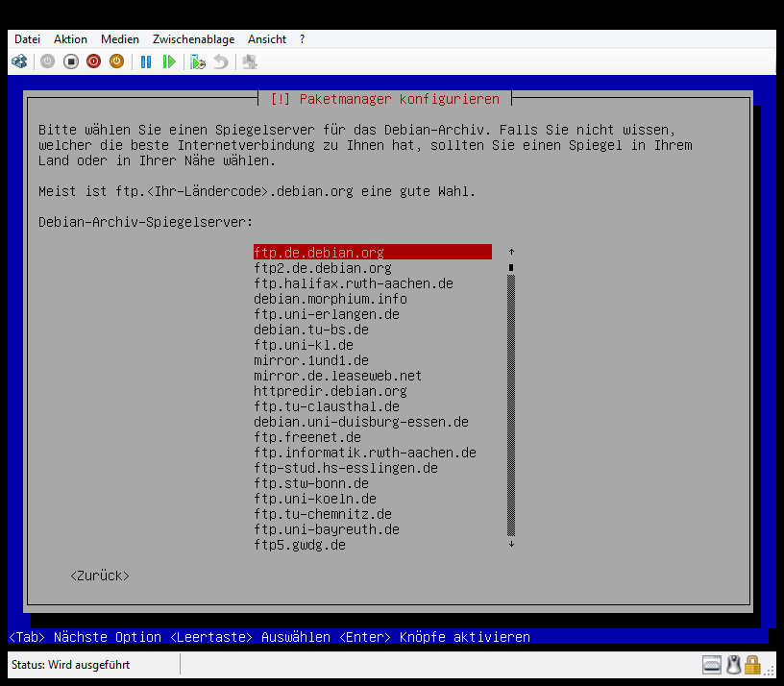Open the Ansicht menu
Screen dimensions: 784x686
267,39
